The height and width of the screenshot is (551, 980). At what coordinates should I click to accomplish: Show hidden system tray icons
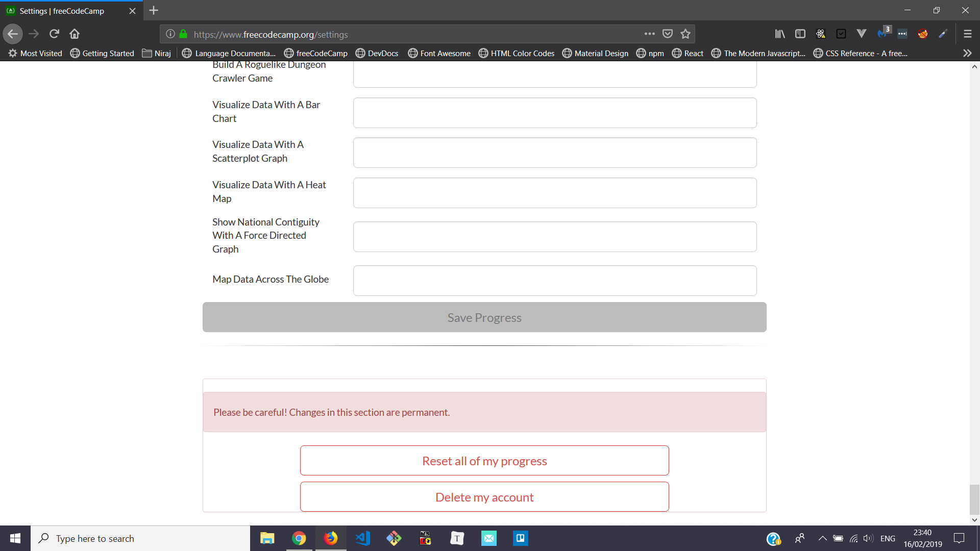pos(822,538)
